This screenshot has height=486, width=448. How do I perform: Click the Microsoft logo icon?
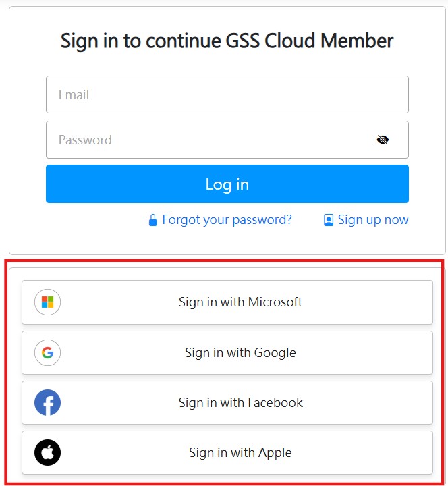coord(47,302)
